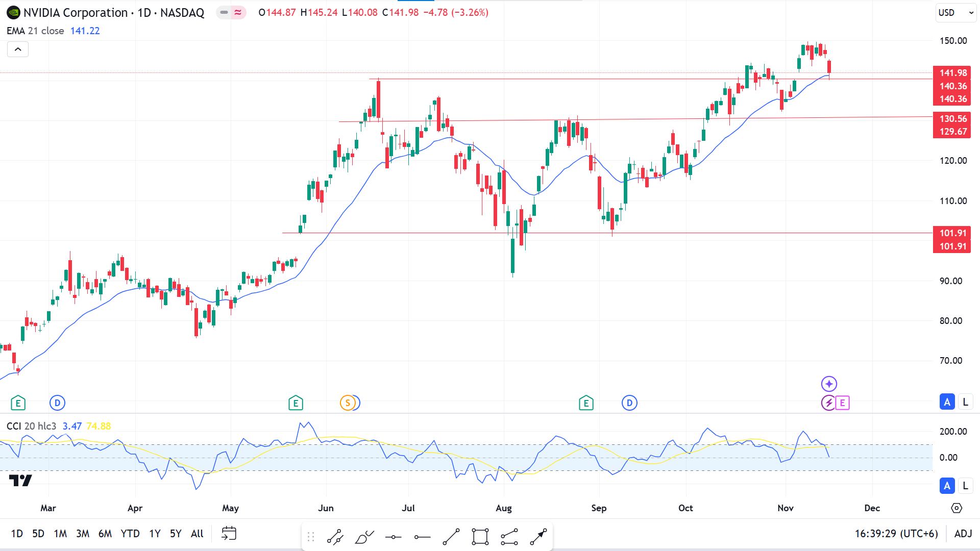Select the YTD time range
Viewport: 980px width, 551px height.
130,534
